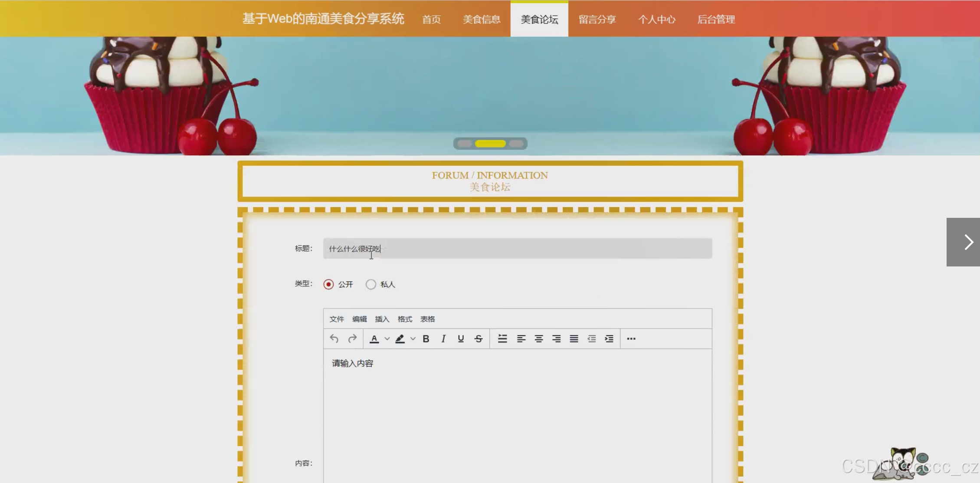
Task: Select the 私人 radio option
Action: click(x=370, y=284)
